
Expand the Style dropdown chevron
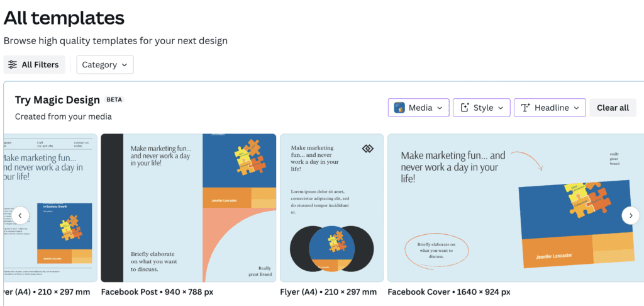click(x=501, y=108)
